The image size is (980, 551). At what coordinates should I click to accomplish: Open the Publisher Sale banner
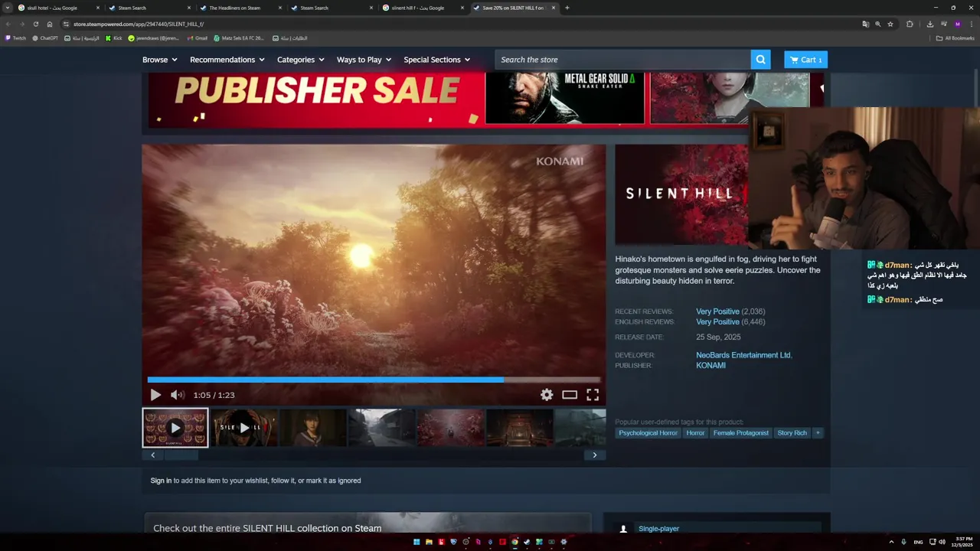(x=315, y=99)
